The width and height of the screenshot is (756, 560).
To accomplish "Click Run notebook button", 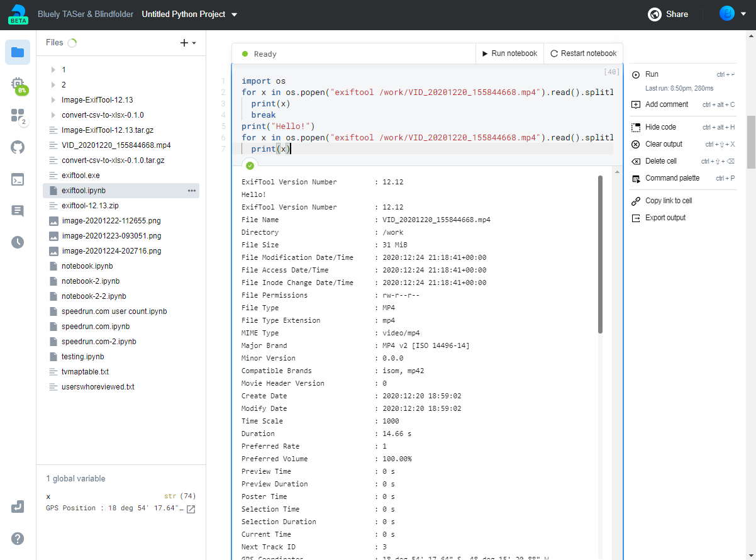I will point(509,53).
